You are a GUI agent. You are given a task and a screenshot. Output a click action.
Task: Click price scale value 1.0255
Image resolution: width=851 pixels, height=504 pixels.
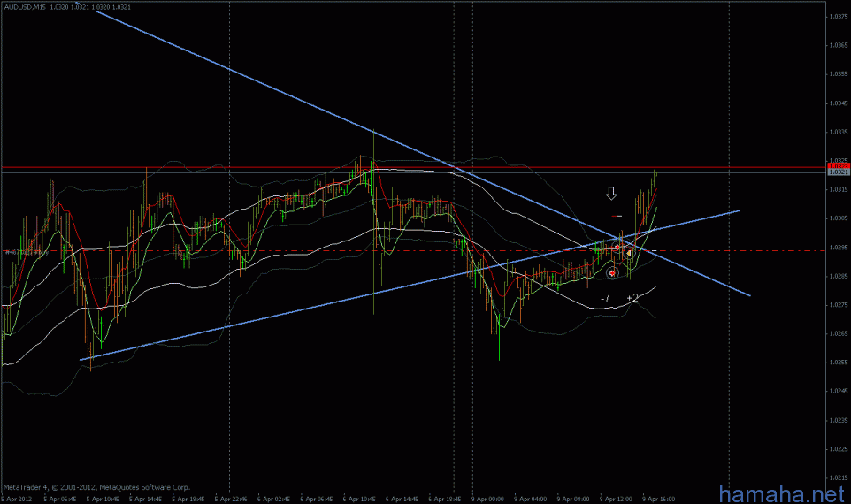pos(839,363)
